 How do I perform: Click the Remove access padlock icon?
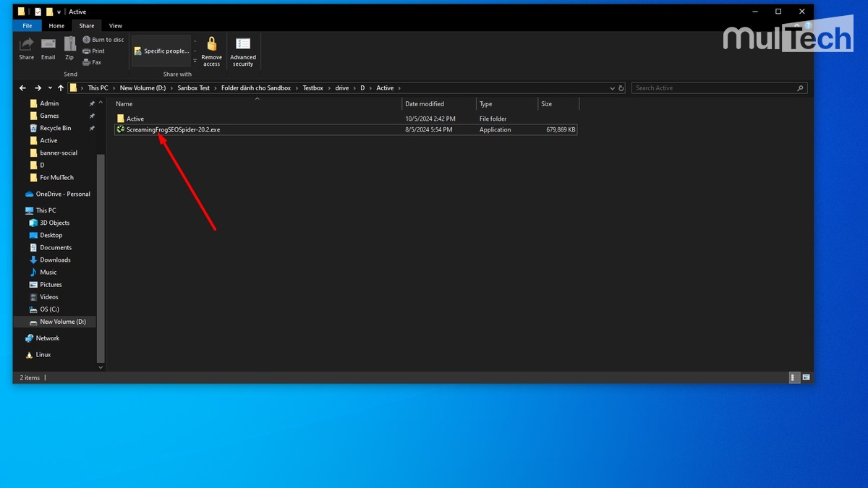pyautogui.click(x=210, y=43)
